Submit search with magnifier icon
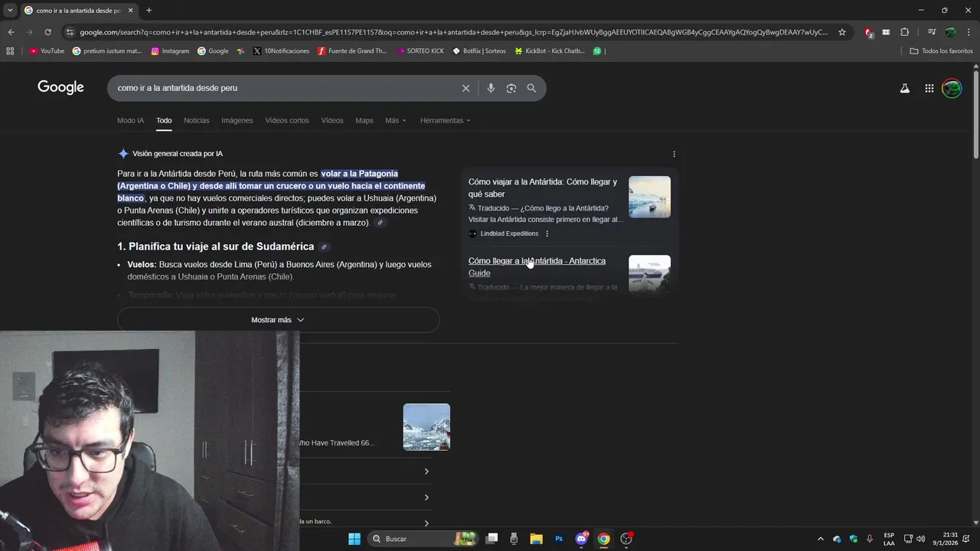The height and width of the screenshot is (551, 980). 531,88
